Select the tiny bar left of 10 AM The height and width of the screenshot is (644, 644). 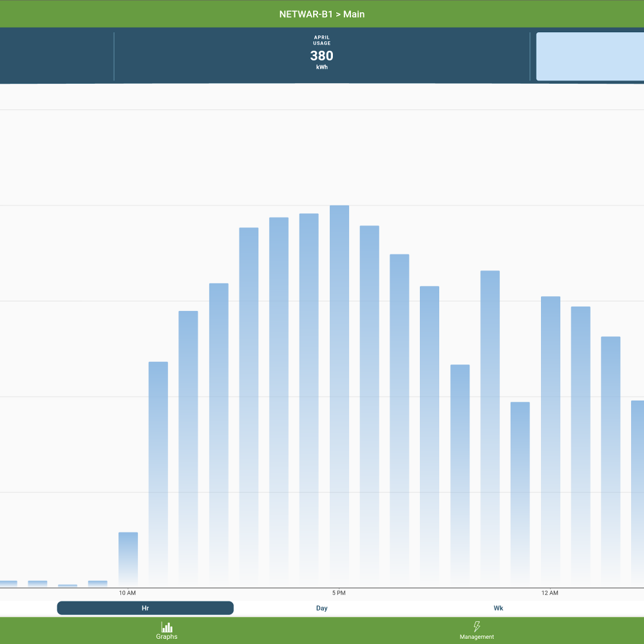click(x=98, y=583)
